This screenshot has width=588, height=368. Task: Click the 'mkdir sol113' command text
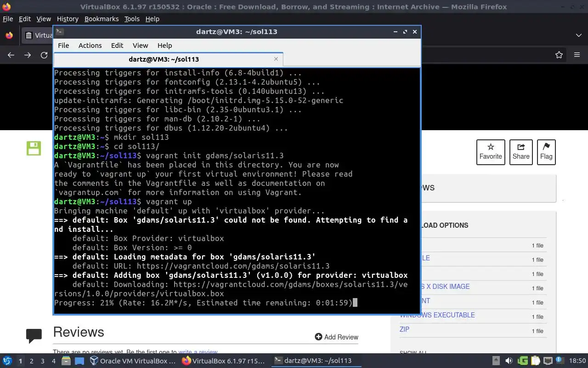[x=141, y=137]
